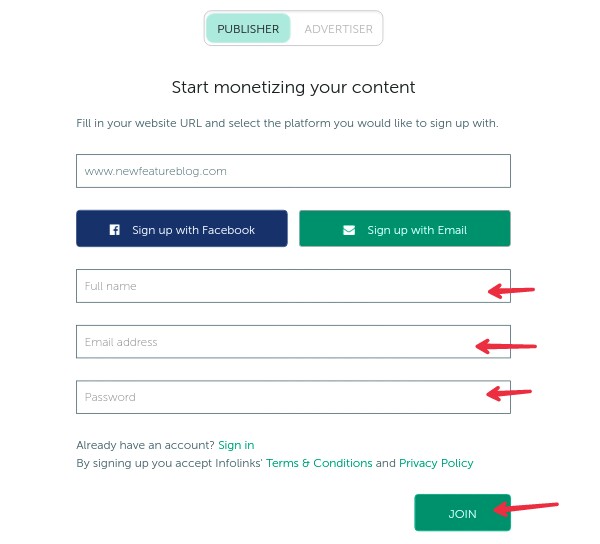Open the Sign in link
This screenshot has width=600, height=544.
(x=236, y=445)
